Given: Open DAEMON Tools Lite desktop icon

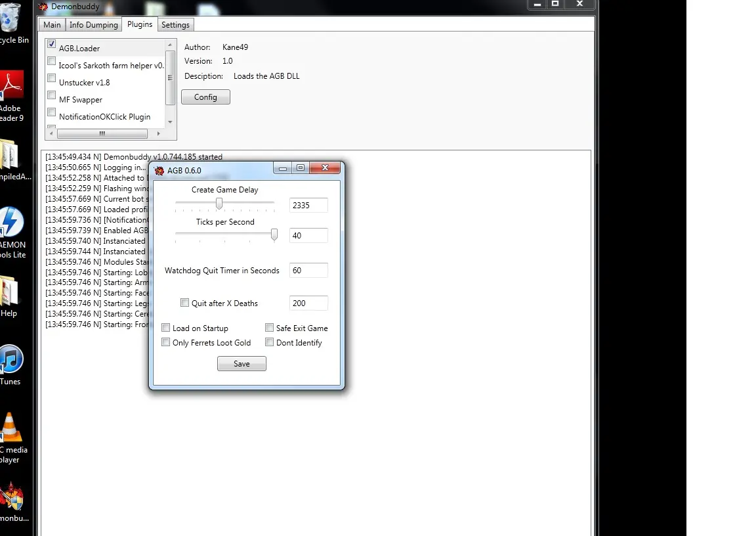Looking at the screenshot, I should [x=12, y=223].
